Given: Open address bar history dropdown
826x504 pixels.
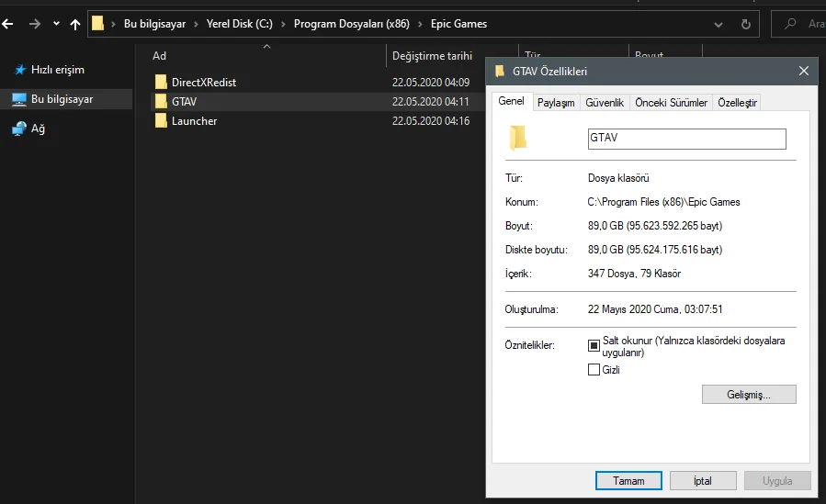Looking at the screenshot, I should [718, 25].
